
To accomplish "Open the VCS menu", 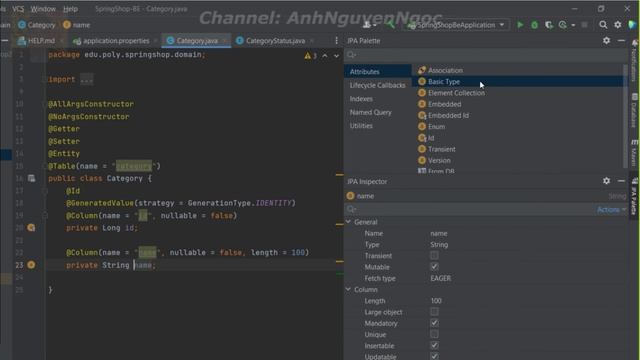I will pos(18,9).
